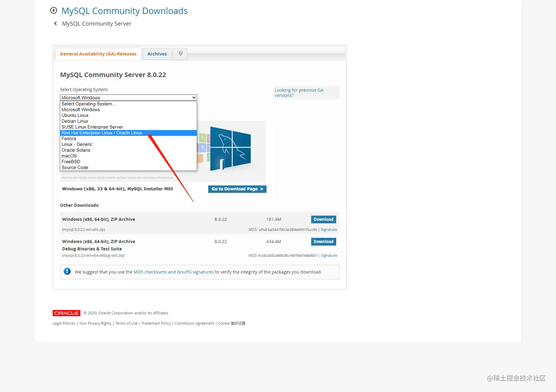This screenshot has width=556, height=392.
Task: Open the Cookie preferences footer link
Action: [x=232, y=324]
